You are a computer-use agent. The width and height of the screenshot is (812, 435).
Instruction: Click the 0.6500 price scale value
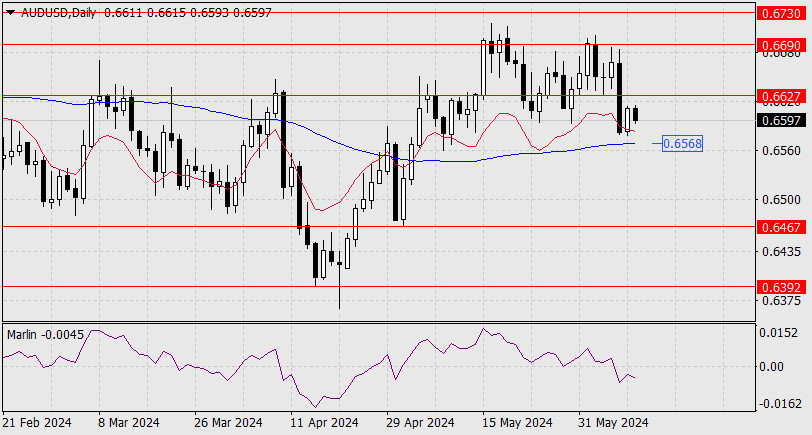782,200
